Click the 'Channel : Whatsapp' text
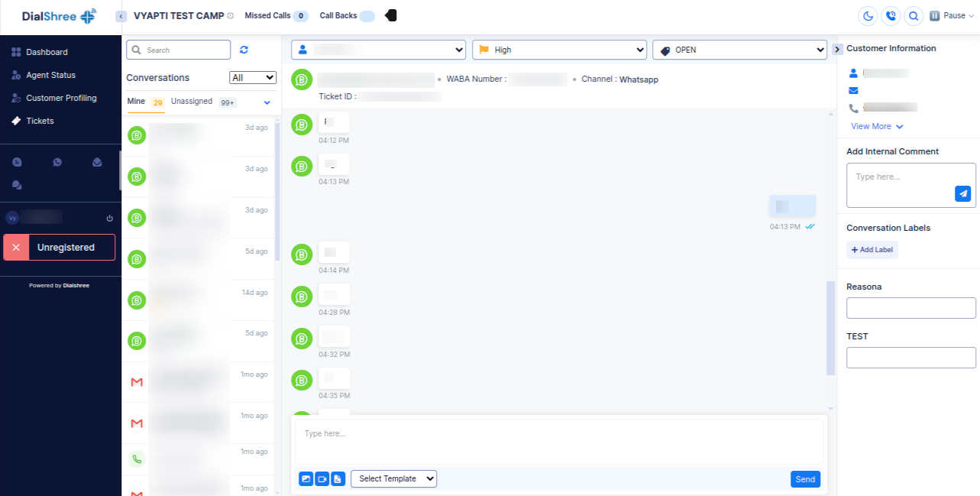 (x=619, y=79)
